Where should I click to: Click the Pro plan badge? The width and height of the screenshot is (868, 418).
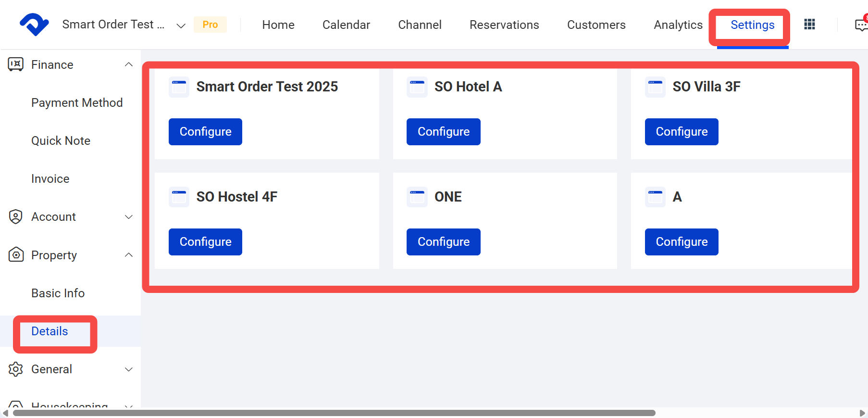coord(210,25)
